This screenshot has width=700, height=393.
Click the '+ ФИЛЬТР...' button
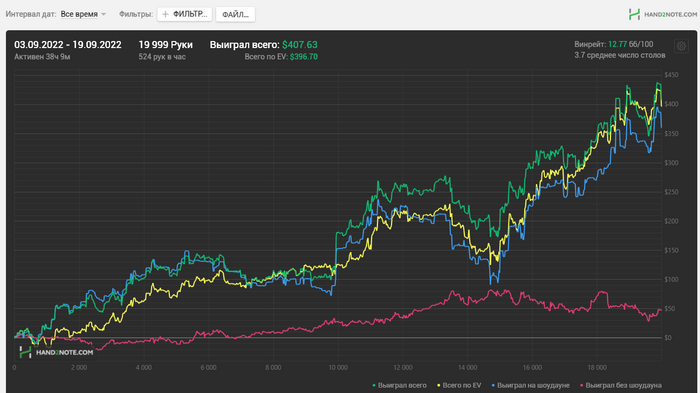point(184,14)
